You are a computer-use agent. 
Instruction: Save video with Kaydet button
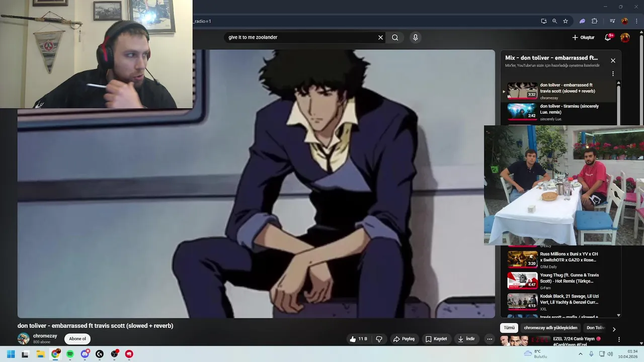pyautogui.click(x=436, y=339)
